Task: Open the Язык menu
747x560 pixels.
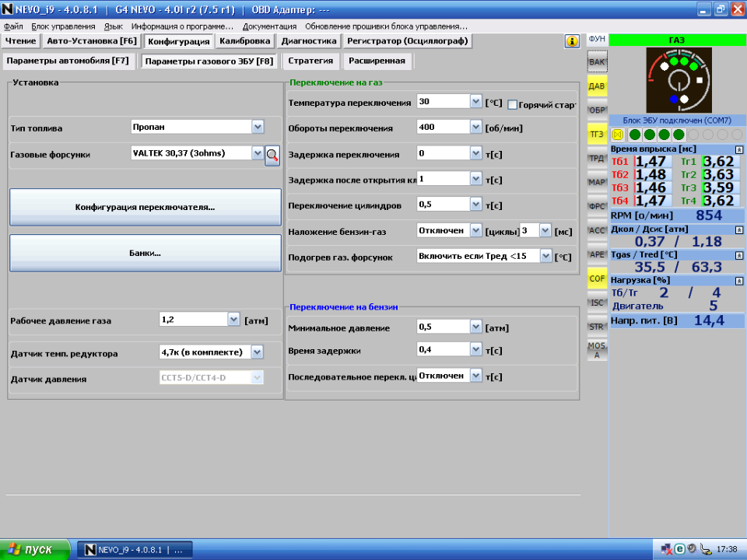Action: coord(113,26)
